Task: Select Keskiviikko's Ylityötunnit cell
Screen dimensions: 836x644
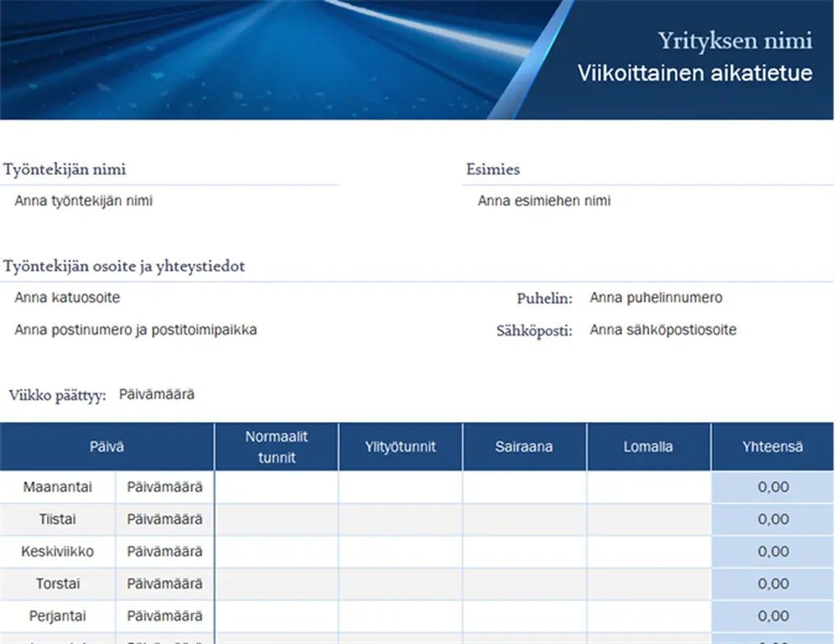Action: (400, 551)
